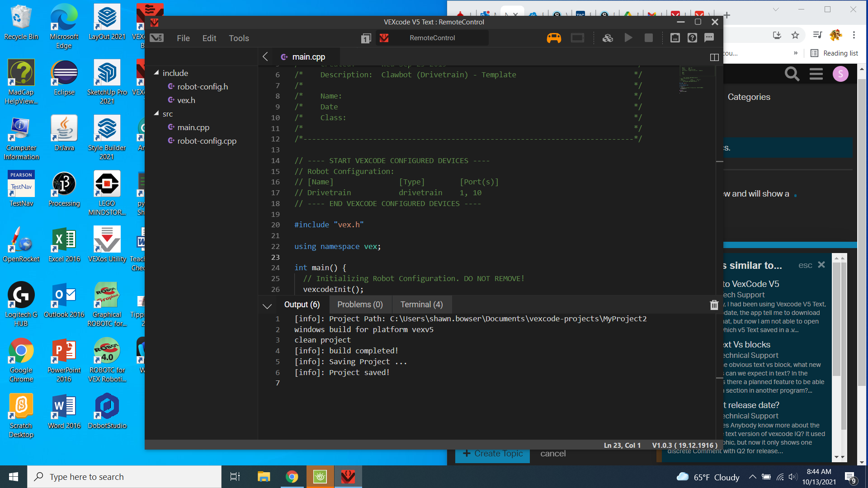
Task: Switch to the Problems (0) tab
Action: tap(360, 305)
